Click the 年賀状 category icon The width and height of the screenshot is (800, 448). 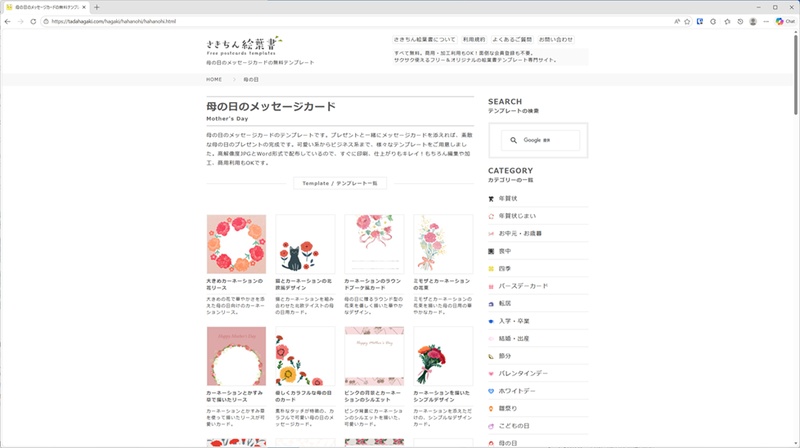pos(491,198)
